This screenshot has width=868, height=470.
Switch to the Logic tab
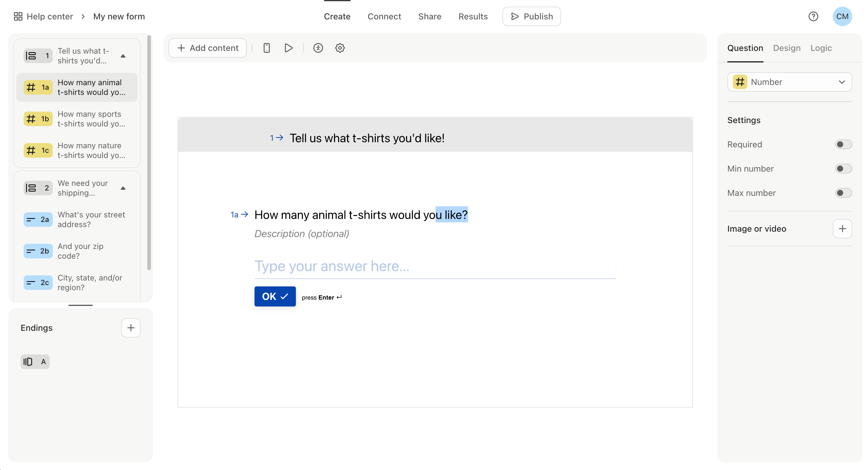point(821,48)
